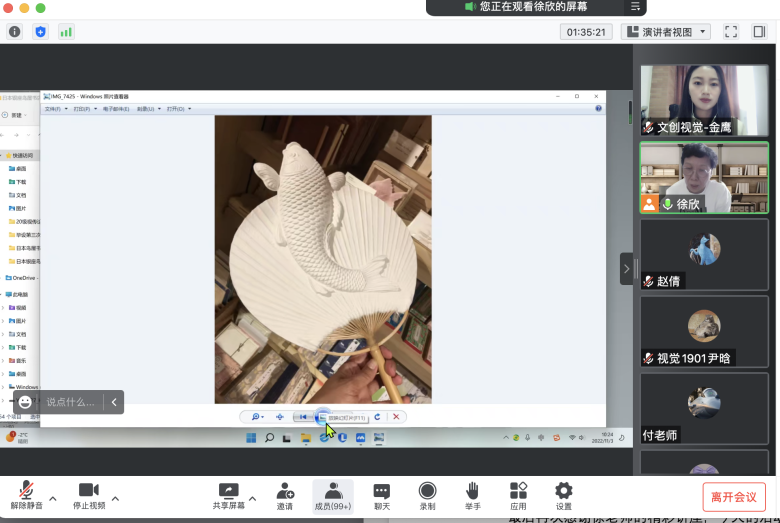
Task: Open 刻录(U) menu in photo viewer
Action: pos(148,108)
